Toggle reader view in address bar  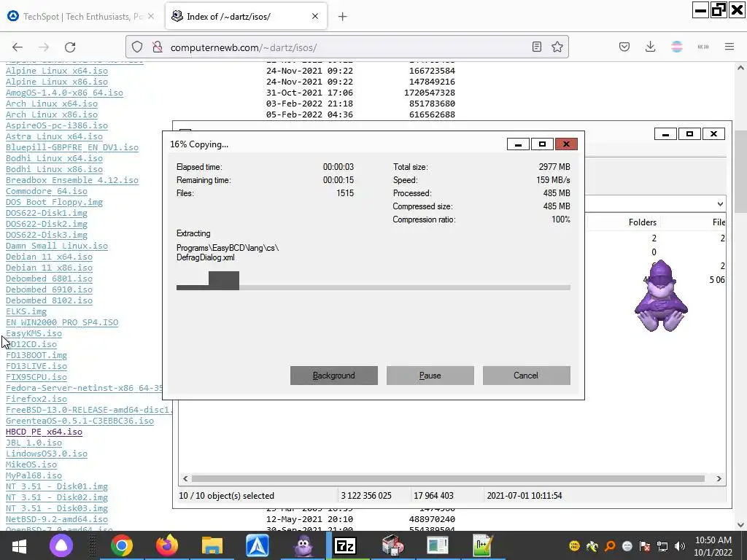tap(536, 47)
